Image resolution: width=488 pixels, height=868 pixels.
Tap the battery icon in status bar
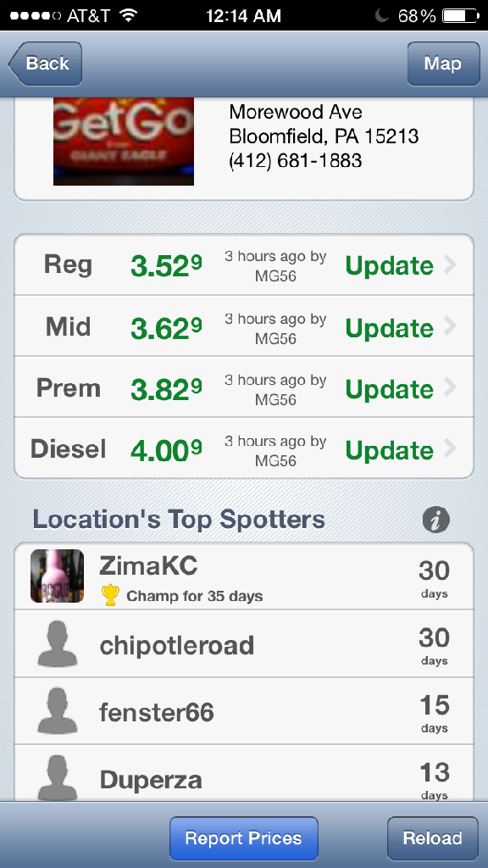pos(461,15)
